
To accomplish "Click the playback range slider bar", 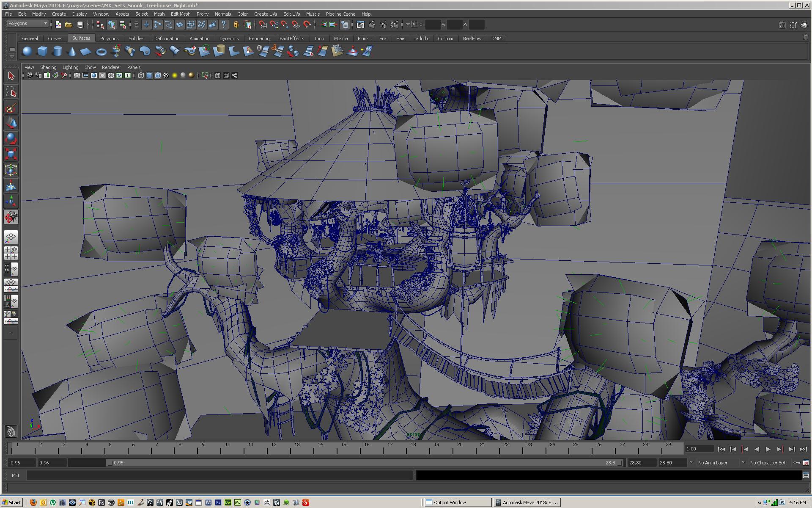I will pyautogui.click(x=365, y=463).
